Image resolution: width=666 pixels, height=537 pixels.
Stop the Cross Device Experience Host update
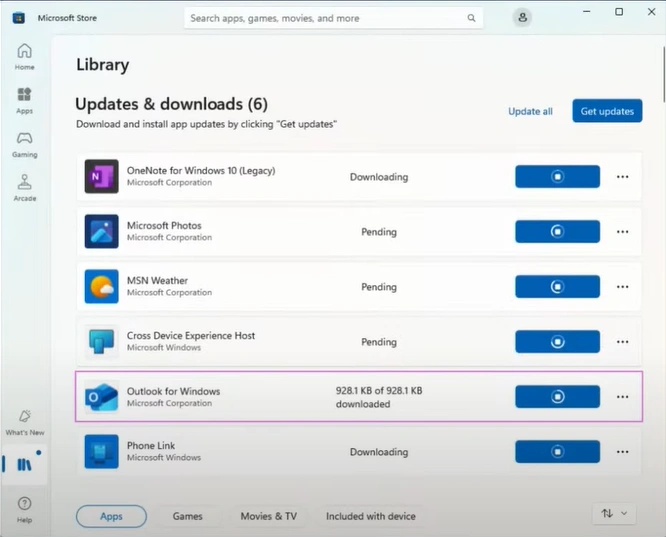coord(557,342)
